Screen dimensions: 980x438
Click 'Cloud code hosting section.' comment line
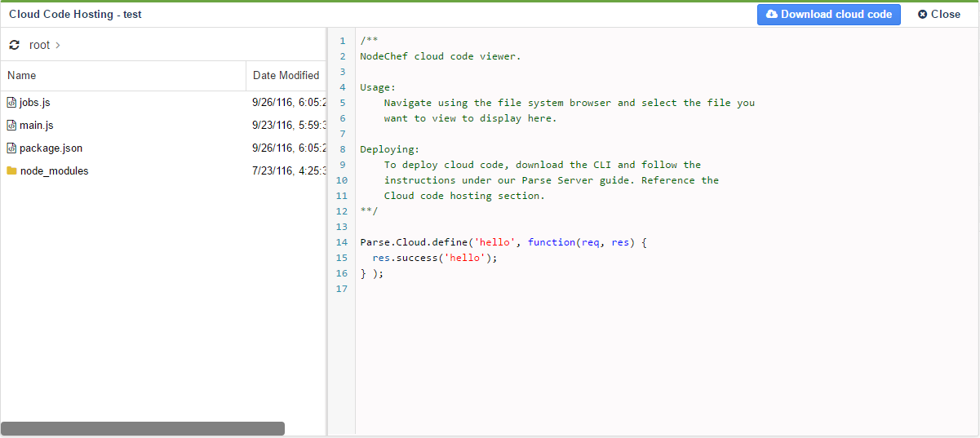tap(464, 197)
